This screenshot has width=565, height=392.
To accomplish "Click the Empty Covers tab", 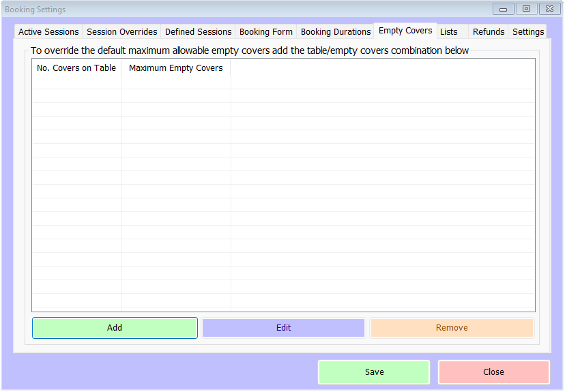I will point(405,31).
